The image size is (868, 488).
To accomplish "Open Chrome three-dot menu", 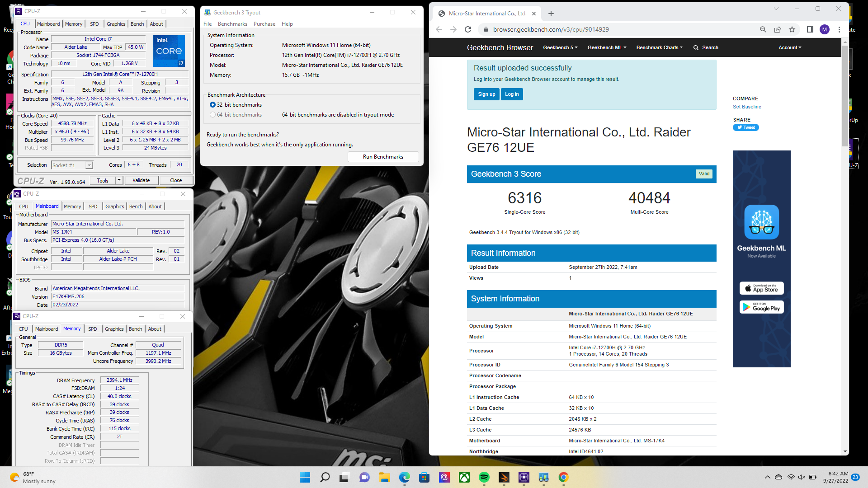I will tap(839, 29).
